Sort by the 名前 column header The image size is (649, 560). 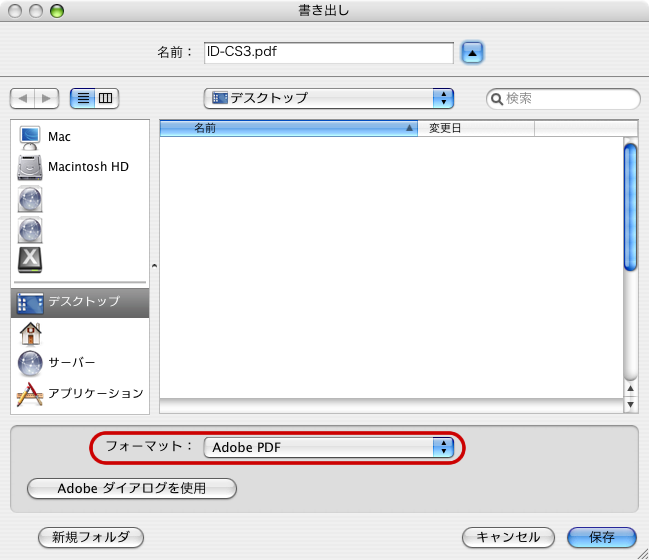(288, 128)
